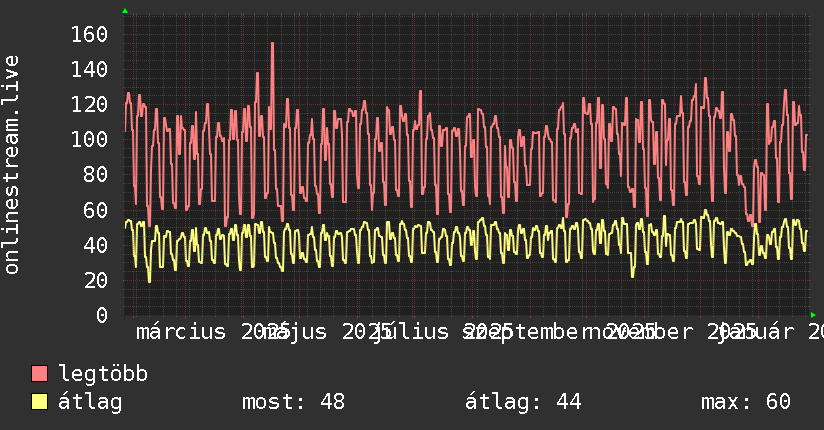Click the legtöbb legend label
This screenshot has width=824, height=430.
point(103,374)
